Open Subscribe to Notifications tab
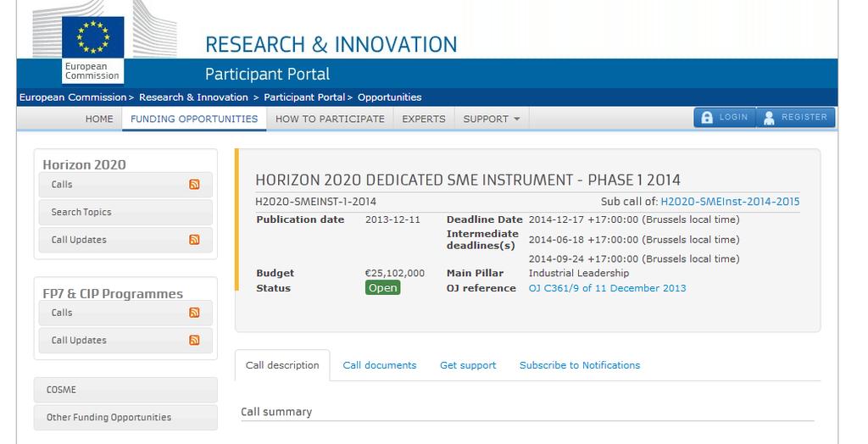This screenshot has height=444, width=868. [x=580, y=365]
